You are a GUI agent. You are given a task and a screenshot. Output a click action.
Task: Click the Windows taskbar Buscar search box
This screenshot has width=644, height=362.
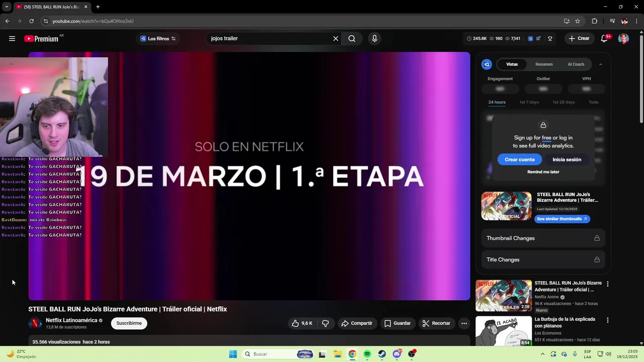(277, 354)
